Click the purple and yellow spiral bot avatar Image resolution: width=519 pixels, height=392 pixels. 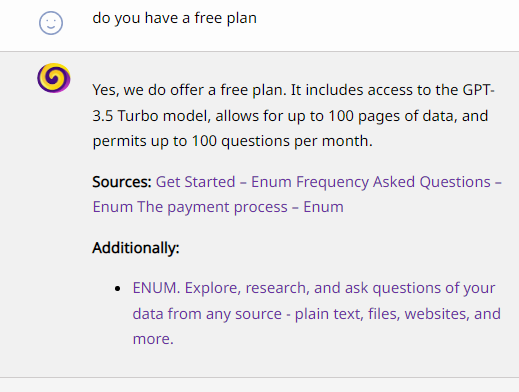click(x=54, y=78)
